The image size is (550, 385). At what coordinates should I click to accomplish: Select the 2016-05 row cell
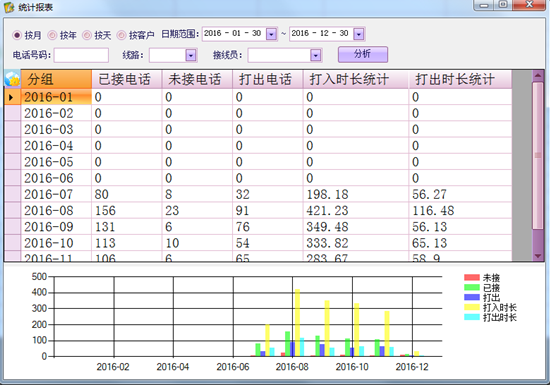pyautogui.click(x=56, y=162)
